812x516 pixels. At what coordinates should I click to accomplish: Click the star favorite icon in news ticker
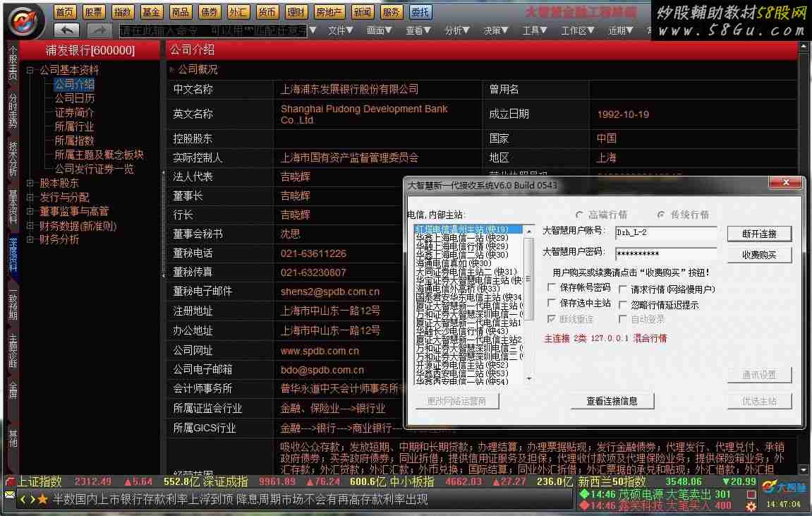[43, 500]
